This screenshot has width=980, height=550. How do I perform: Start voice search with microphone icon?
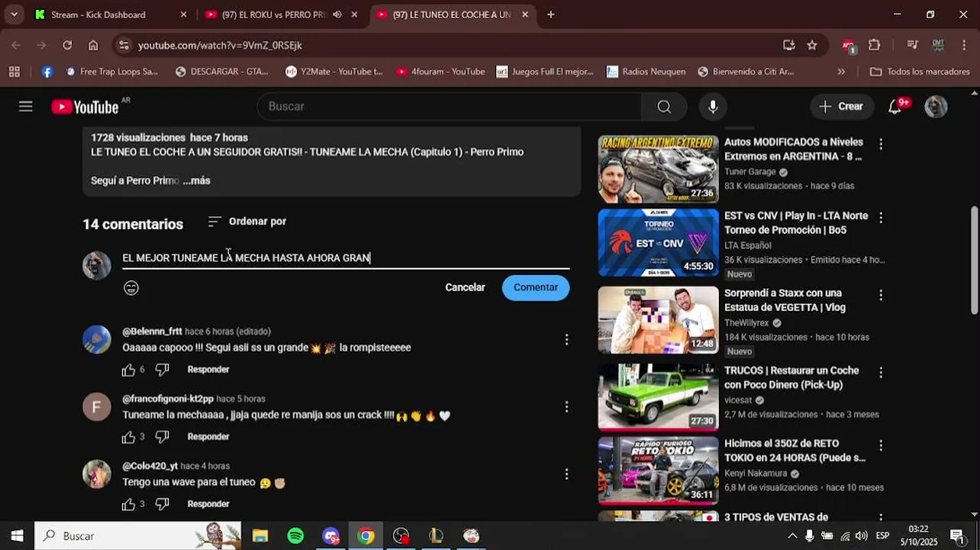click(713, 107)
